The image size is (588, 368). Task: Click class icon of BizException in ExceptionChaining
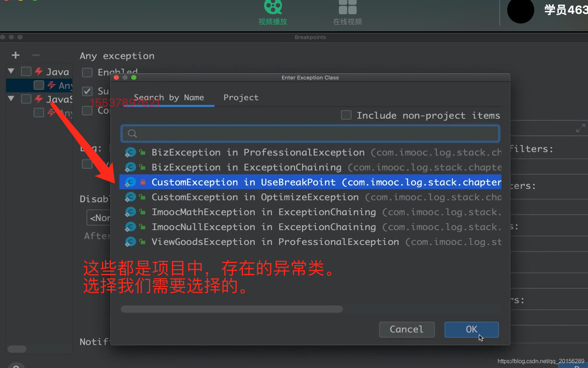(130, 167)
